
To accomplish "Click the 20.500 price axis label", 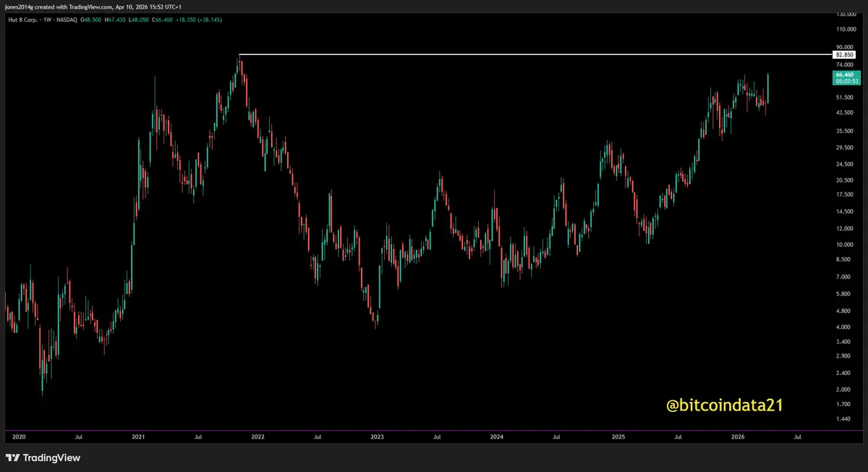I will [x=846, y=180].
